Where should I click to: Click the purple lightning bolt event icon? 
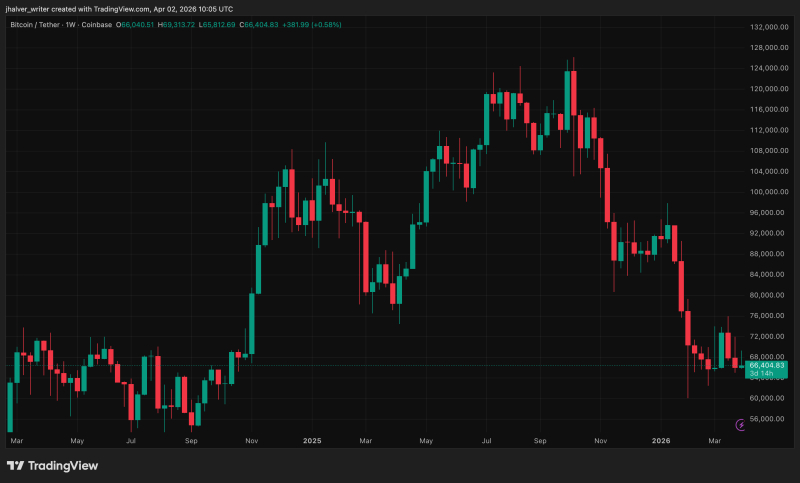click(741, 425)
